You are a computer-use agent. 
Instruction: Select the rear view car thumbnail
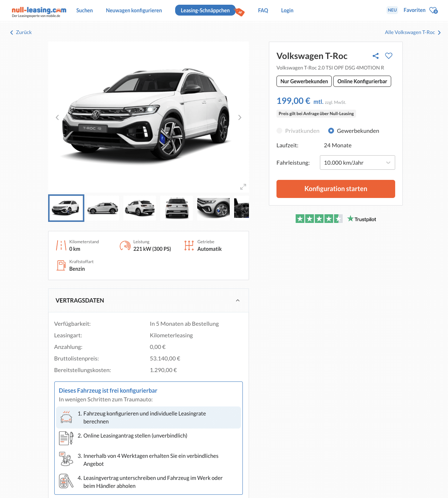pyautogui.click(x=177, y=208)
